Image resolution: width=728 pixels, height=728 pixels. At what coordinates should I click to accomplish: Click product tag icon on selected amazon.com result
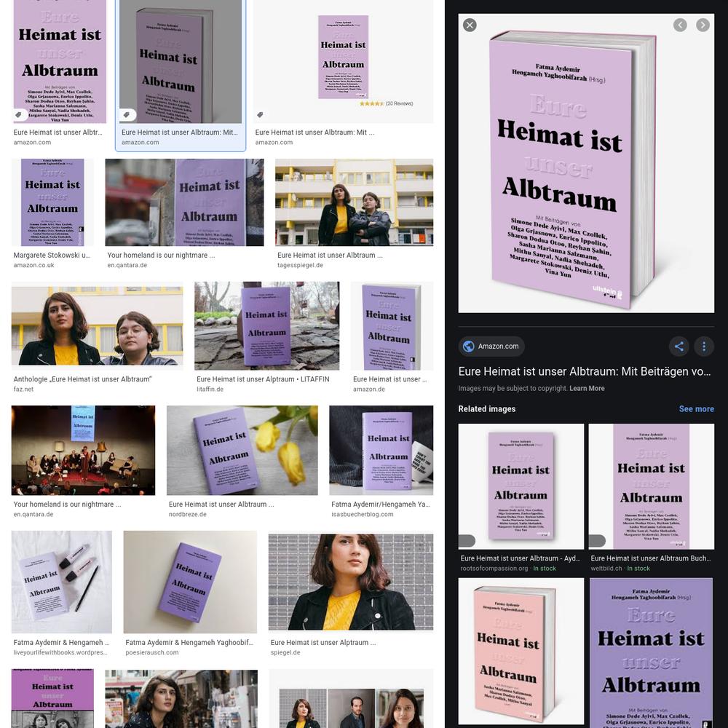pyautogui.click(x=127, y=114)
